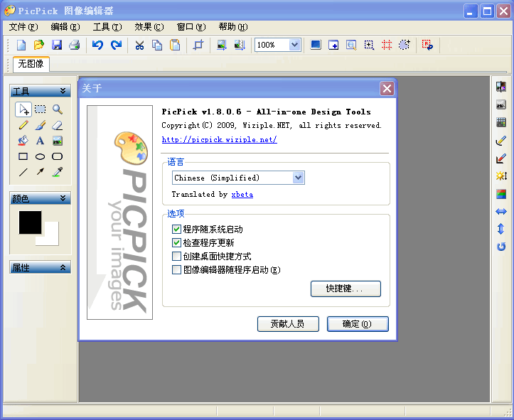Open a file with the folder icon
The height and width of the screenshot is (420, 514).
click(39, 45)
